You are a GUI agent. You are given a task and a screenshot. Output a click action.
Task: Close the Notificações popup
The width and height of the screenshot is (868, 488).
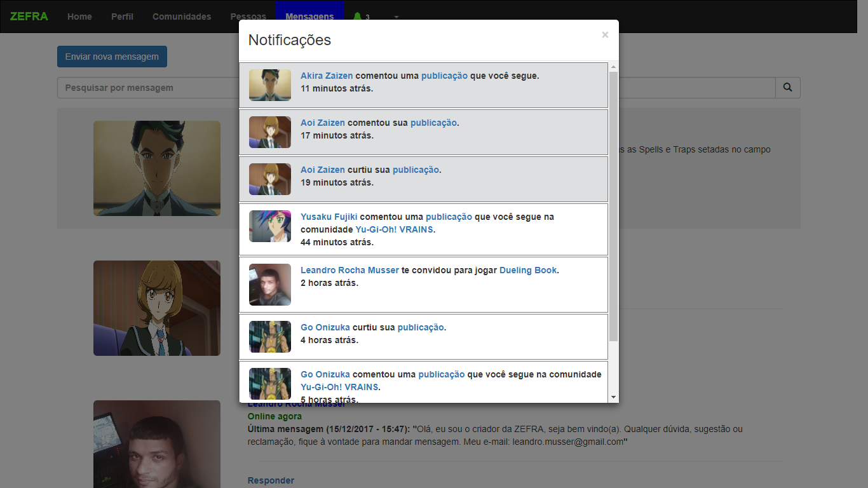point(604,35)
